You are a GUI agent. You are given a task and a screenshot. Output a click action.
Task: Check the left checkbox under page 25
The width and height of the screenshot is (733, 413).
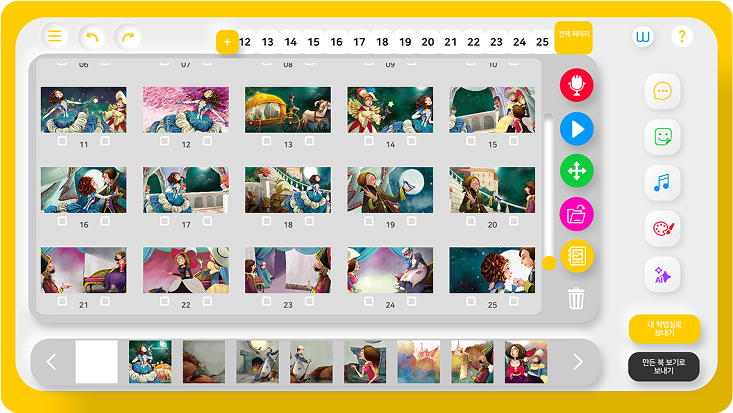tap(471, 301)
